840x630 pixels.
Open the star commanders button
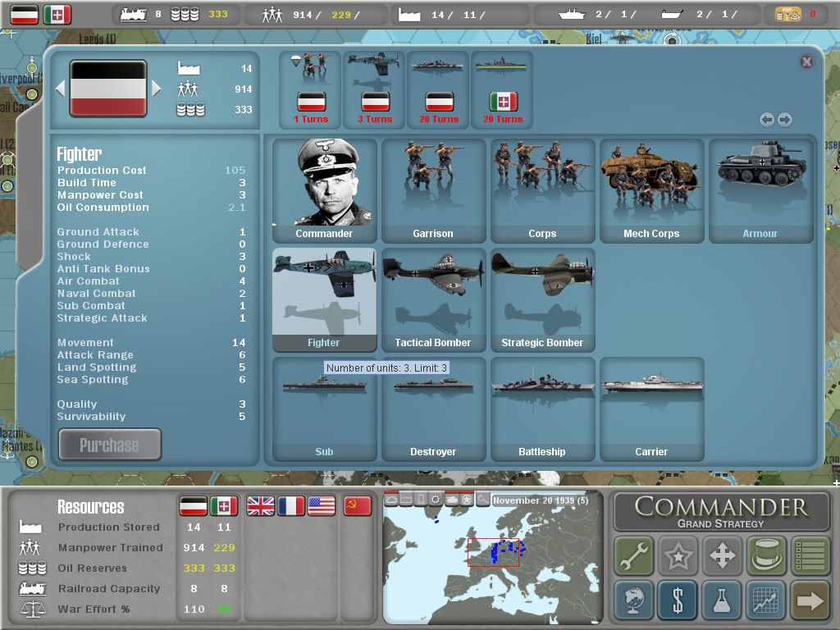678,555
